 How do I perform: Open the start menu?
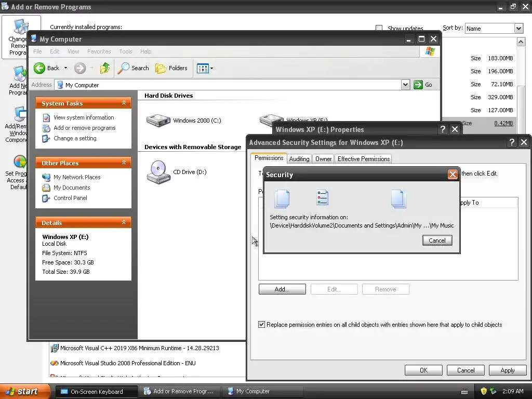click(24, 391)
